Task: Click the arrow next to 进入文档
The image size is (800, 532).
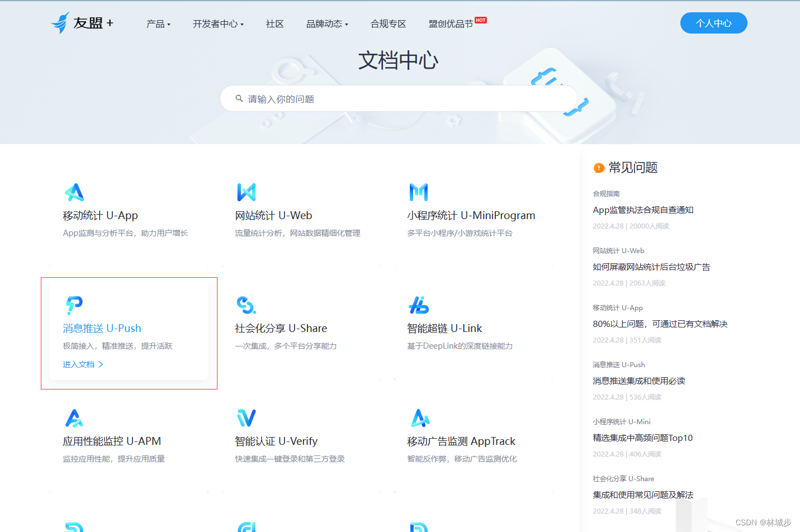Action: 101,364
